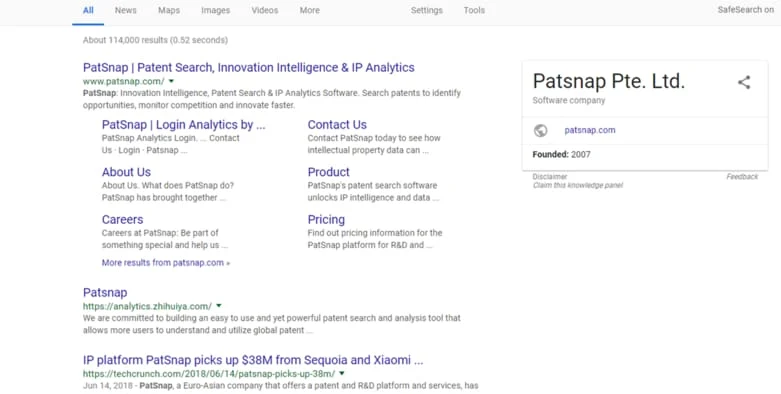Viewport: 781px width, 394px height.
Task: Switch to the Maps tab
Action: coord(169,10)
